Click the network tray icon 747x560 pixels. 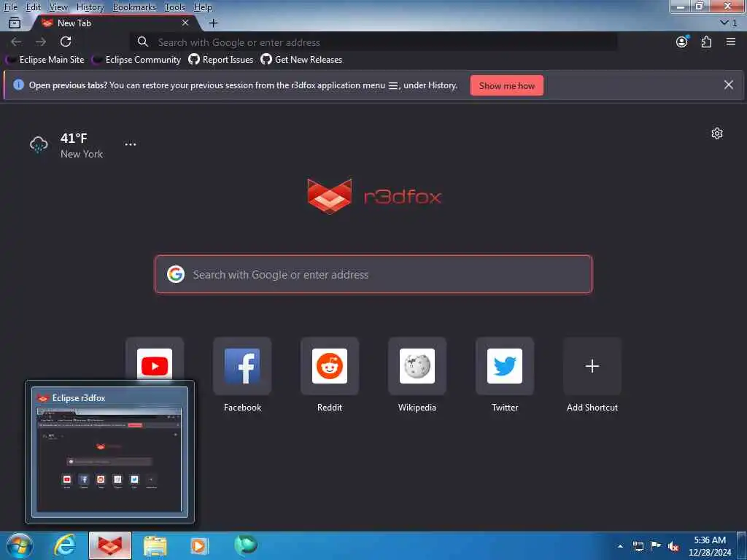point(638,546)
